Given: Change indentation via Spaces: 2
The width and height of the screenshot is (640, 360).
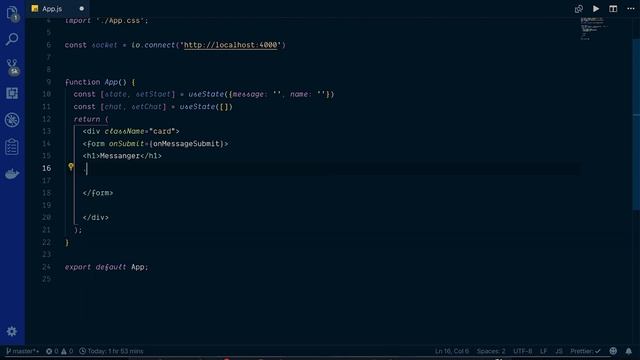Looking at the screenshot, I should [x=491, y=351].
